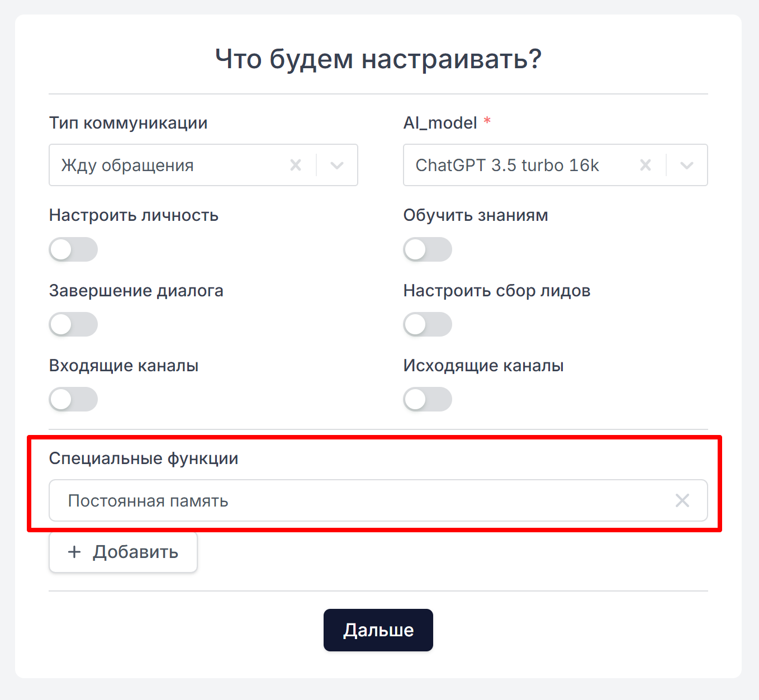Enable the 'Настроить сбор лидов' toggle
Viewport: 759px width, 700px height.
(x=428, y=324)
